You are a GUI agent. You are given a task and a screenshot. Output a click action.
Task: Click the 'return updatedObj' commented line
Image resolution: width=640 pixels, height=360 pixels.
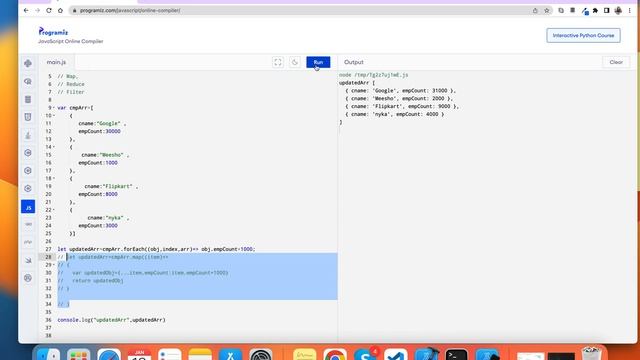click(98, 280)
